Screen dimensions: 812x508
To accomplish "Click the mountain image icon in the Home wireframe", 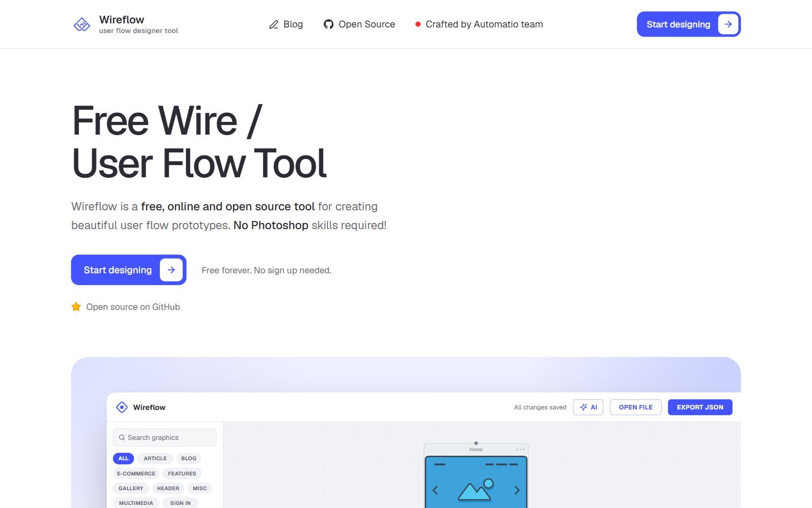I will tap(476, 490).
